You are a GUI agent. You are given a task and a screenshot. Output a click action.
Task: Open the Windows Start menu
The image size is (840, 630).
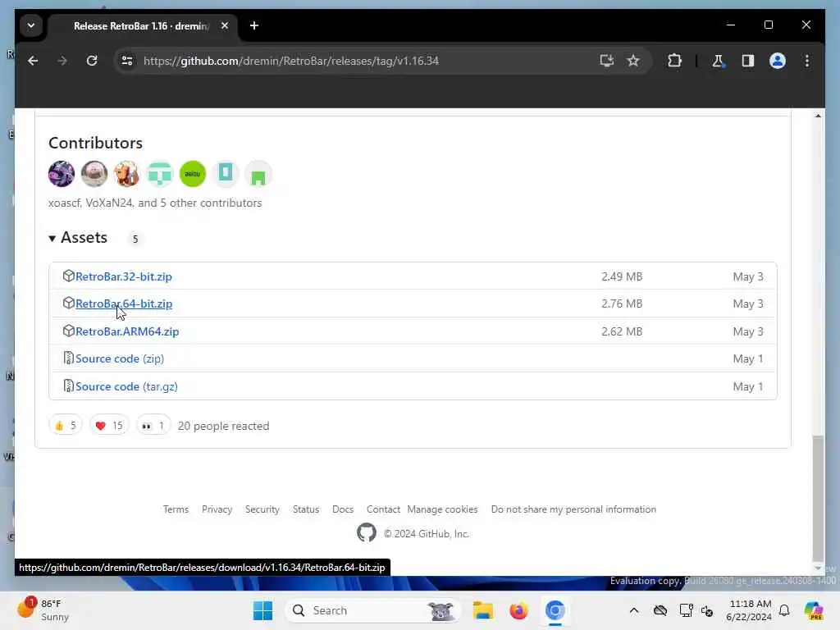coord(262,610)
